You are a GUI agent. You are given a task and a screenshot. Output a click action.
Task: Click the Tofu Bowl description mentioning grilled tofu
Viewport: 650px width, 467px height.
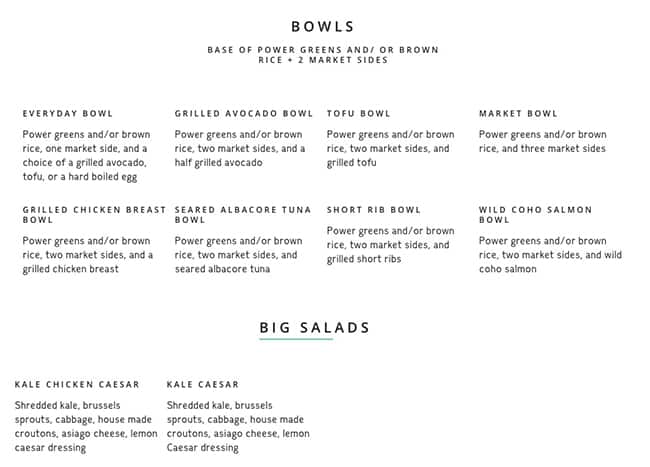(x=390, y=149)
